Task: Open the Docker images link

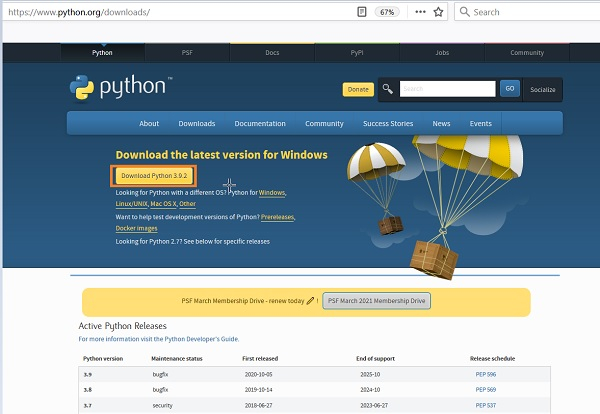Action: point(137,228)
